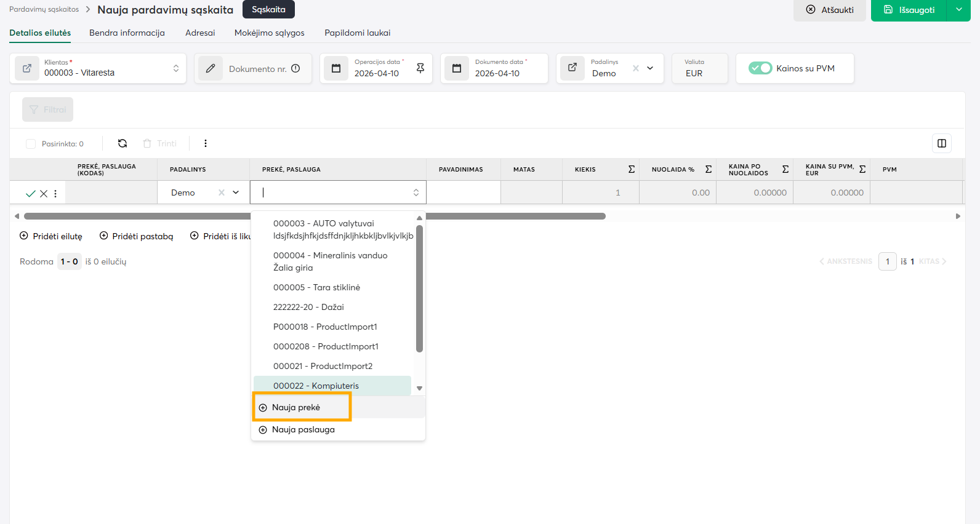
Task: Check the Pasirinkta select-all checkbox
Action: point(31,144)
